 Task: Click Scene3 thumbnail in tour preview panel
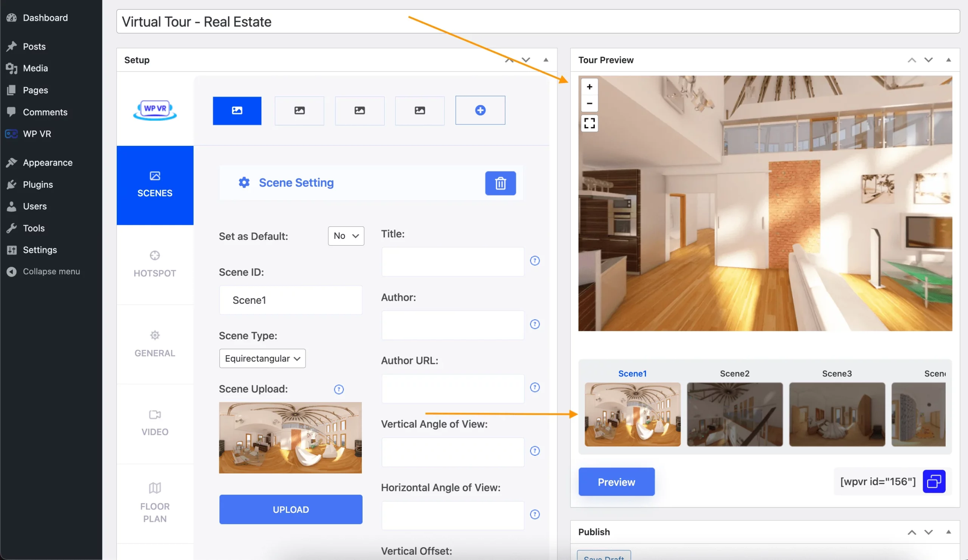(x=837, y=414)
